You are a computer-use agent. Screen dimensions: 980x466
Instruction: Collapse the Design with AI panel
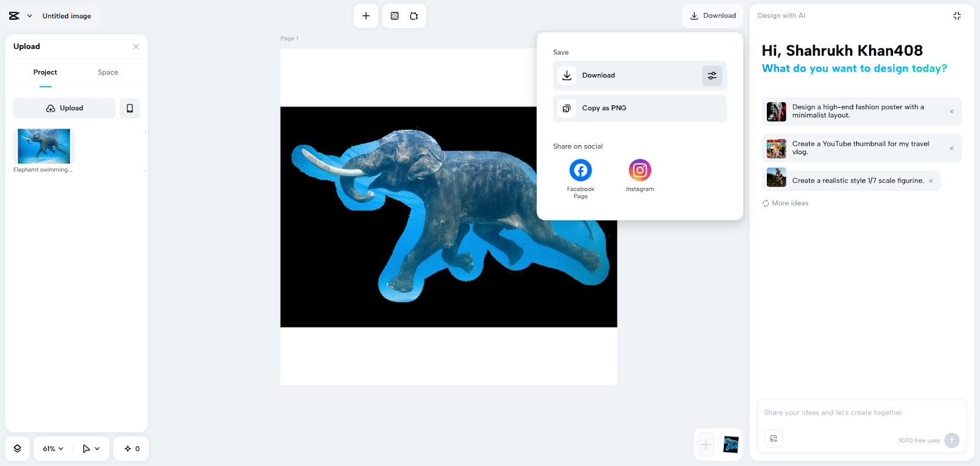pyautogui.click(x=957, y=16)
